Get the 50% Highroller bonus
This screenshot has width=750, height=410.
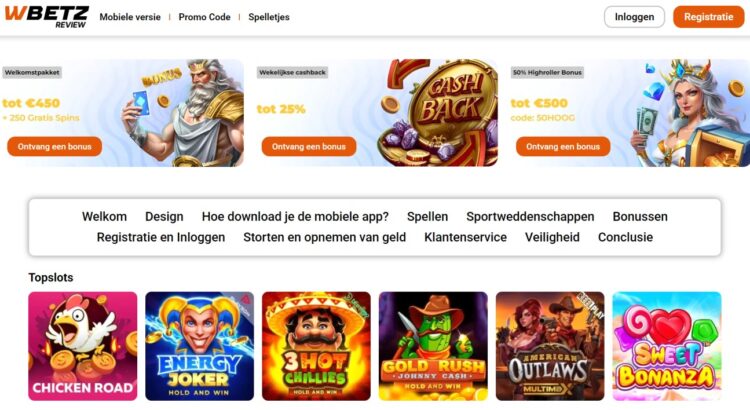563,146
